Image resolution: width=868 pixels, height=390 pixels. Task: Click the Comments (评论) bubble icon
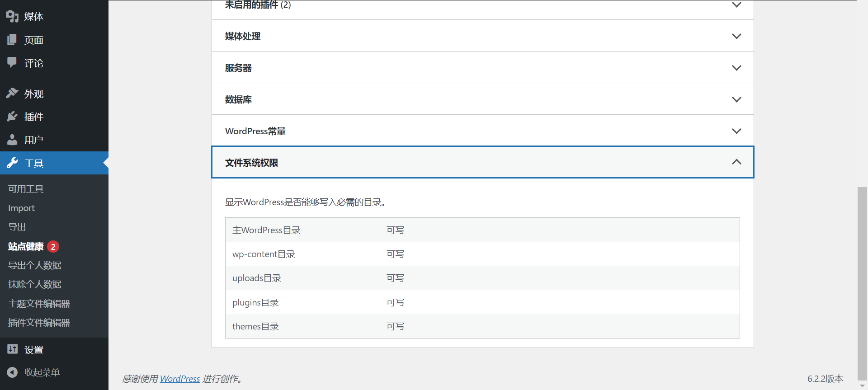tap(12, 62)
